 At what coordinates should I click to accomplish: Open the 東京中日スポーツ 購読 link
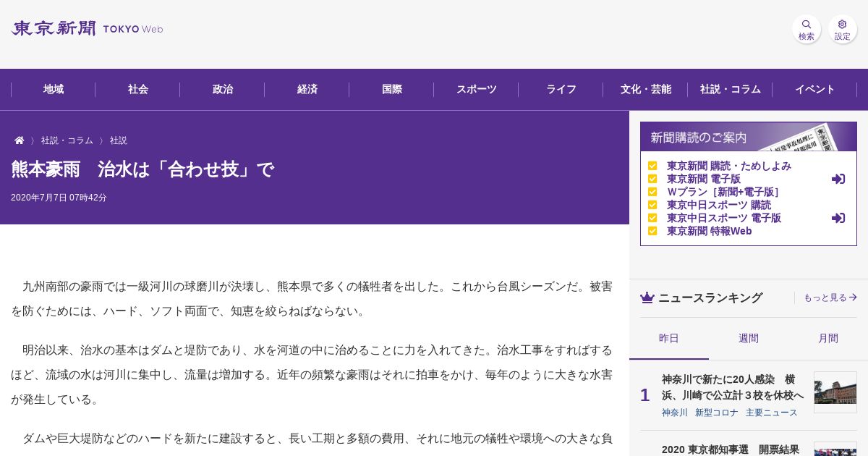tap(719, 205)
